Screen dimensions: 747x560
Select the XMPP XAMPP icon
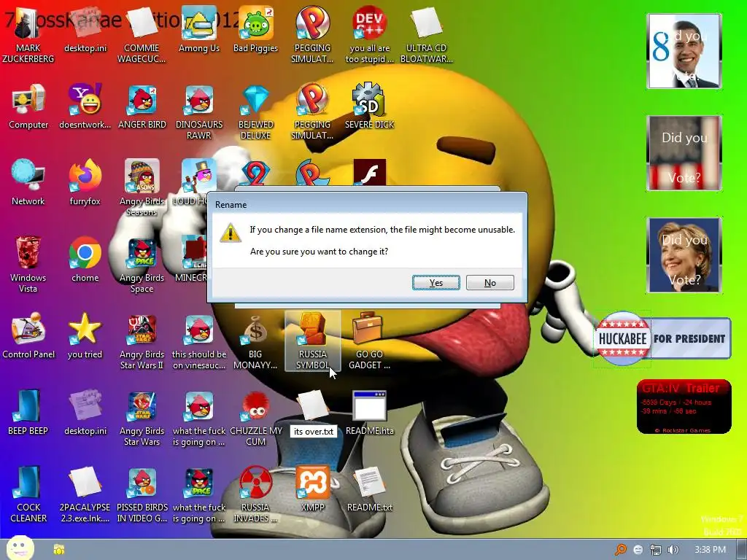[312, 489]
